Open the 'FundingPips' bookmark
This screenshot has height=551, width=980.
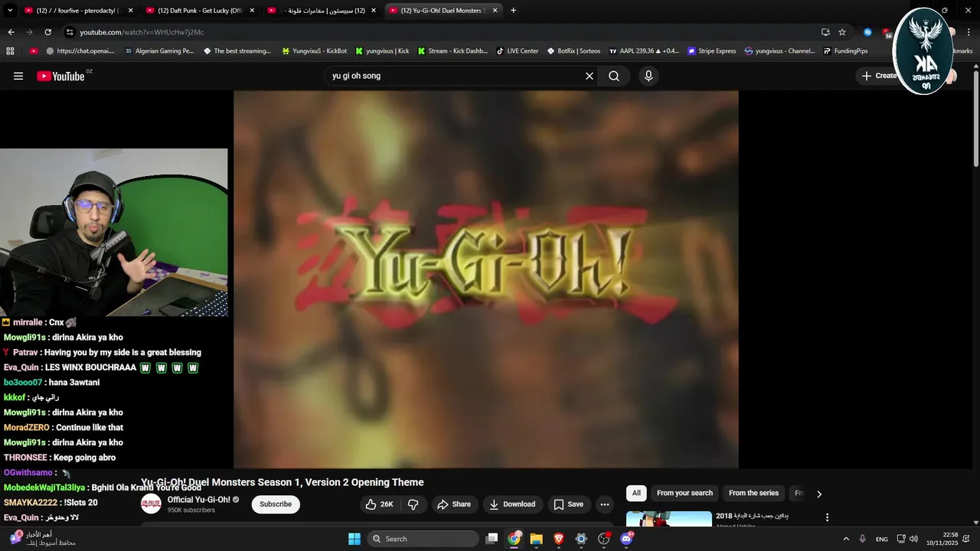(x=845, y=51)
